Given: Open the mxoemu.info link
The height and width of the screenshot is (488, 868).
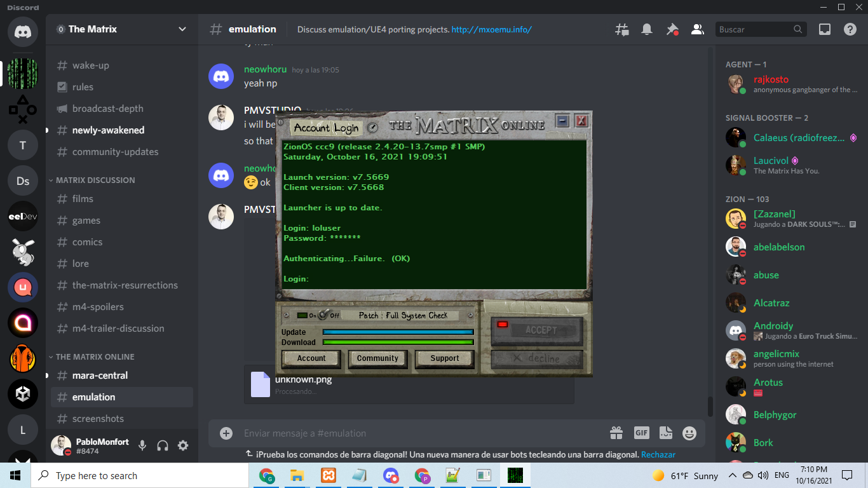Looking at the screenshot, I should 491,29.
